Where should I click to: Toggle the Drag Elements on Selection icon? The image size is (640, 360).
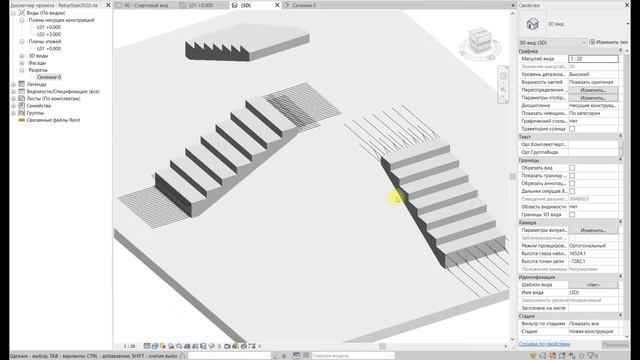572,356
